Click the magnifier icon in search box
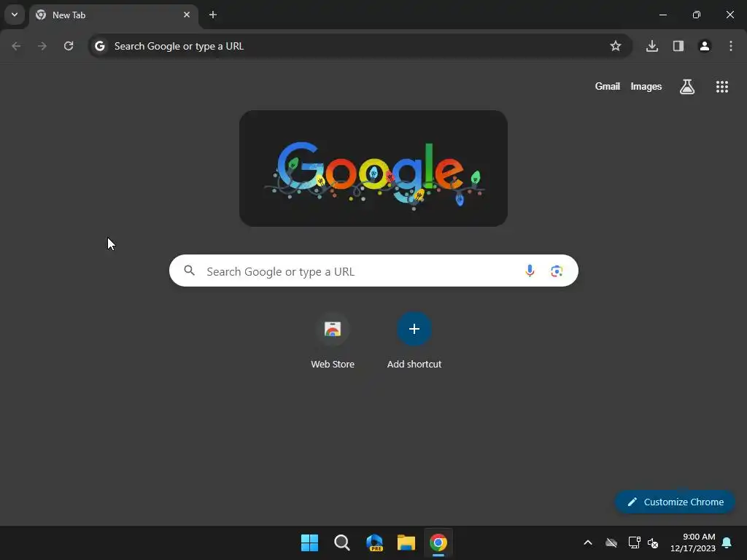Screen dimensions: 747x560 [x=190, y=271]
